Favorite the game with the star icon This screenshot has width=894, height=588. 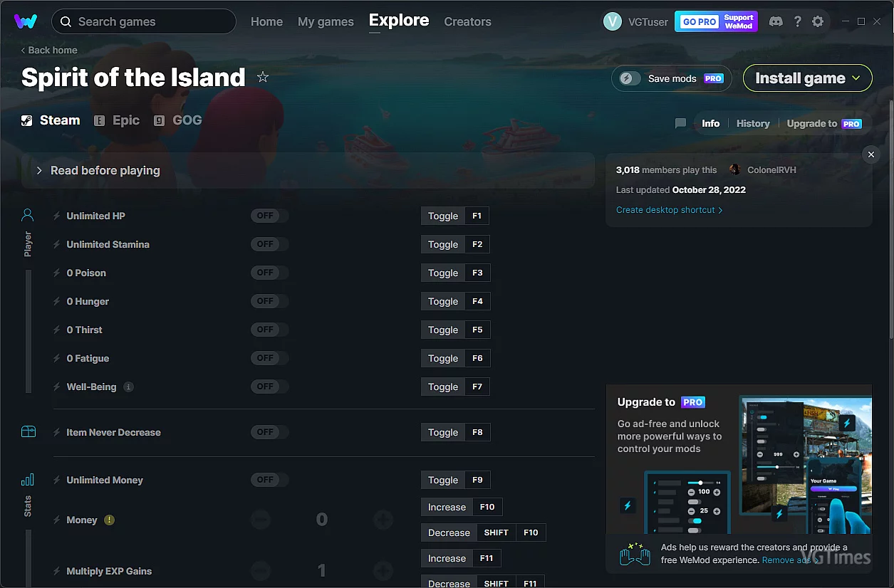(263, 77)
